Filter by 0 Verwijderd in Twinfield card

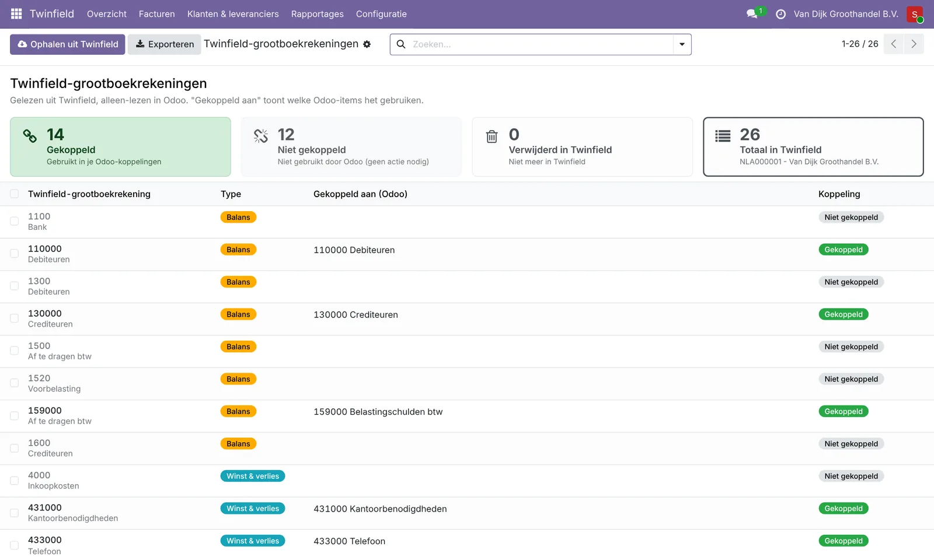[x=583, y=147]
